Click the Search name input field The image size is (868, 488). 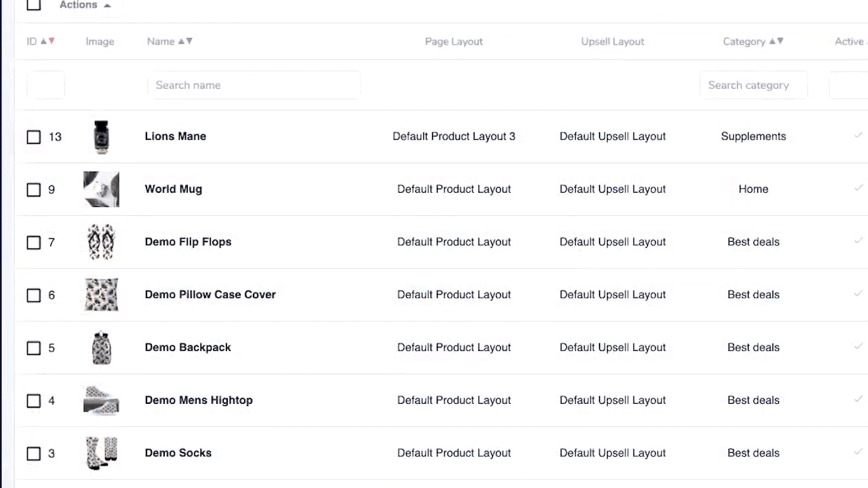254,85
